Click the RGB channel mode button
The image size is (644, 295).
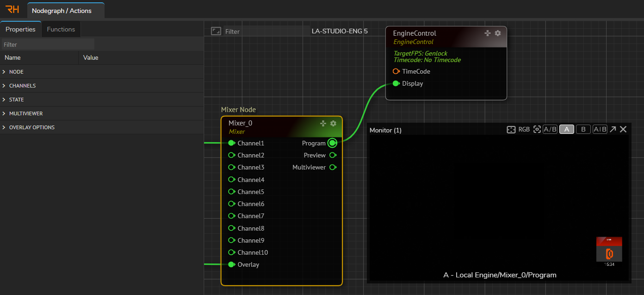coord(524,130)
